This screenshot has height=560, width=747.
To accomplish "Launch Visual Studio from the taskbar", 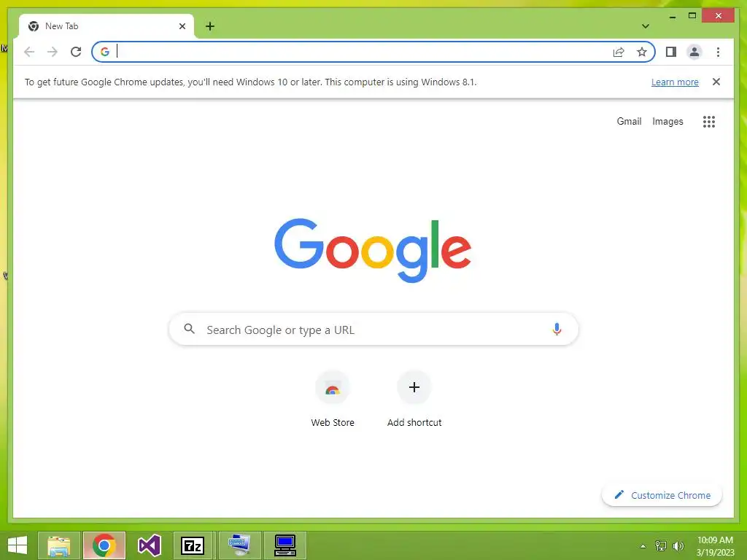I will [149, 545].
